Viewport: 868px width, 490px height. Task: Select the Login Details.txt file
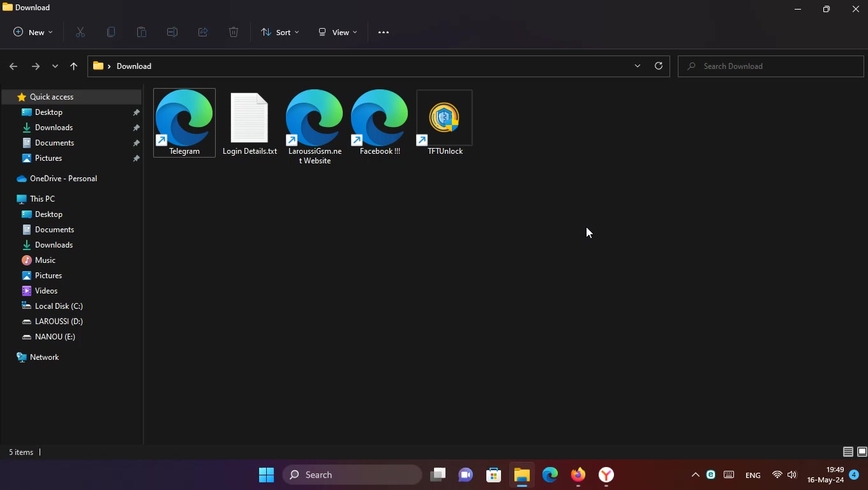point(250,122)
